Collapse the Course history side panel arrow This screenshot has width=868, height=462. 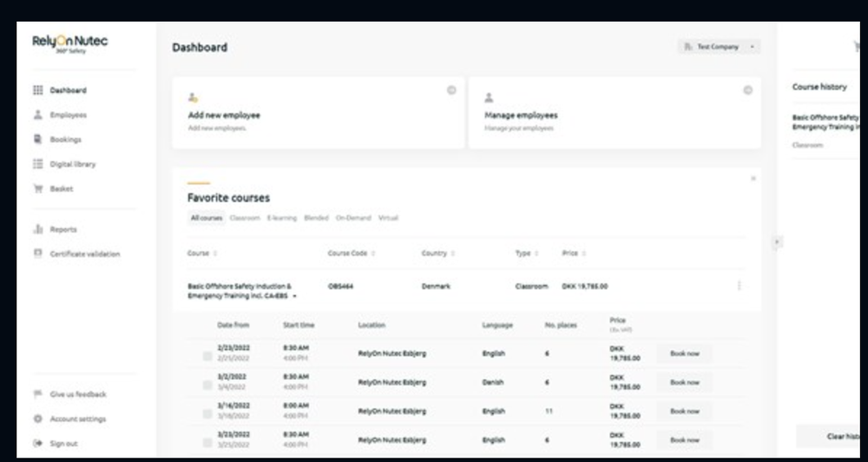click(x=777, y=242)
